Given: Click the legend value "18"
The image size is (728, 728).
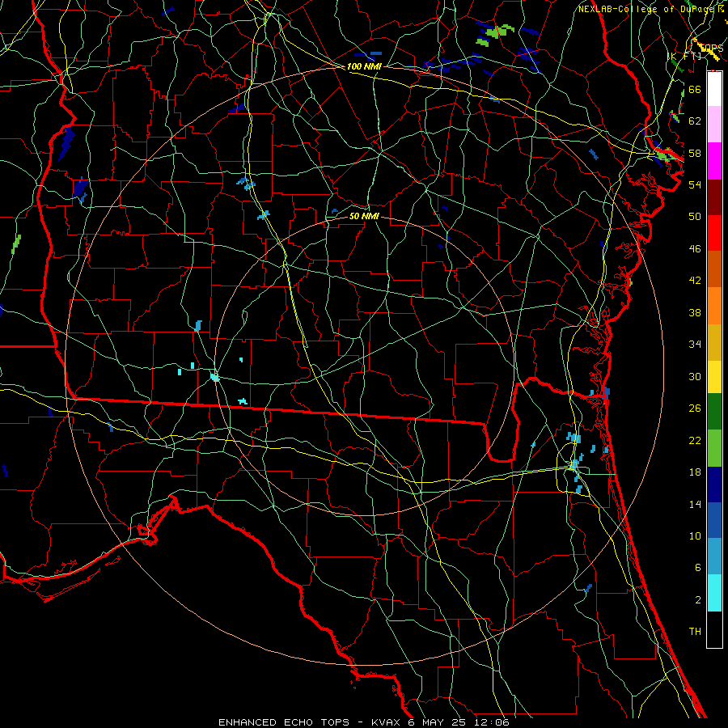Looking at the screenshot, I should coord(695,472).
